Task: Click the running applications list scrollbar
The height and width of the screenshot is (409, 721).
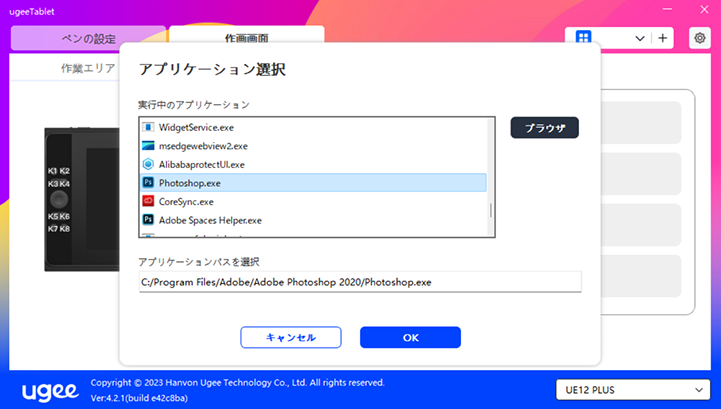Action: coord(490,209)
